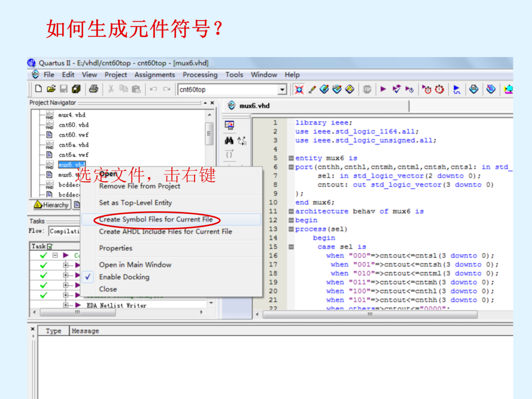This screenshot has height=399, width=532.
Task: Expand the EDA Netlist Writer task node
Action: [x=66, y=305]
